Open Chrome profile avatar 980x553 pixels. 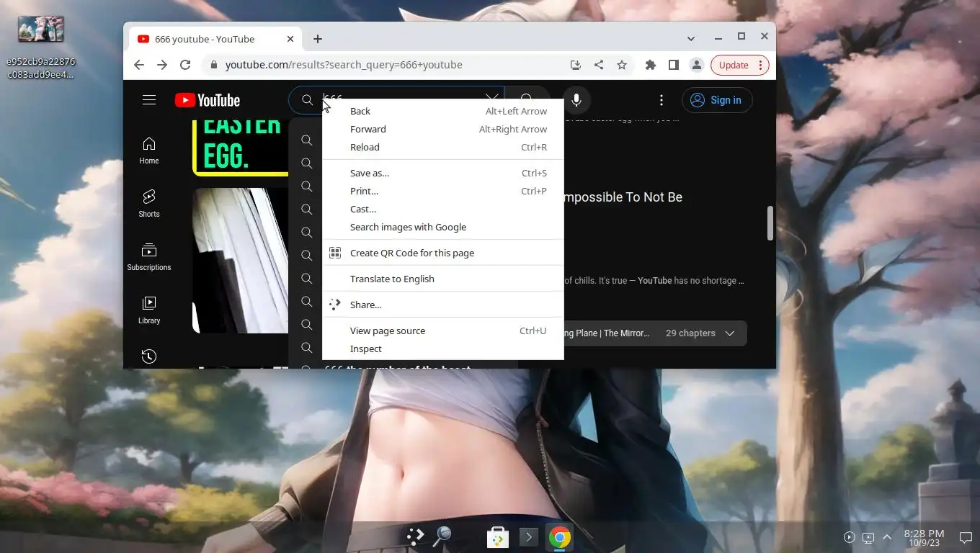697,65
